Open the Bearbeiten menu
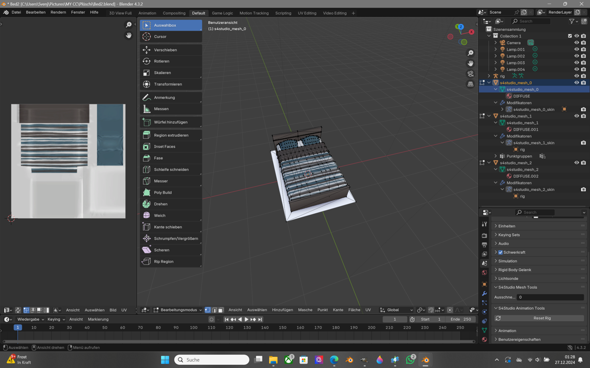590x368 pixels. tap(36, 12)
